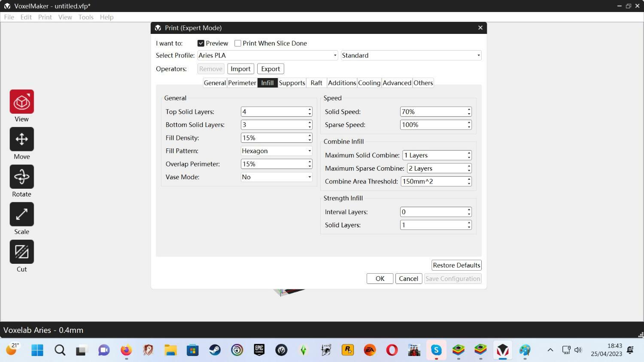This screenshot has width=644, height=362.
Task: Go to the Cooling tab
Action: click(x=369, y=83)
